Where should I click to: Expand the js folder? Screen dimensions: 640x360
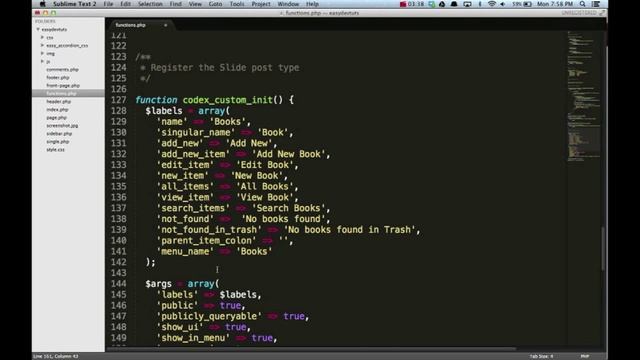click(x=42, y=61)
